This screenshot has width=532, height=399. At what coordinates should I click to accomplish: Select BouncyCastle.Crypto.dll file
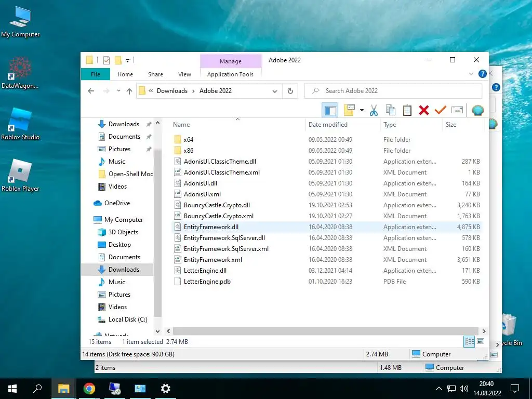coord(217,205)
